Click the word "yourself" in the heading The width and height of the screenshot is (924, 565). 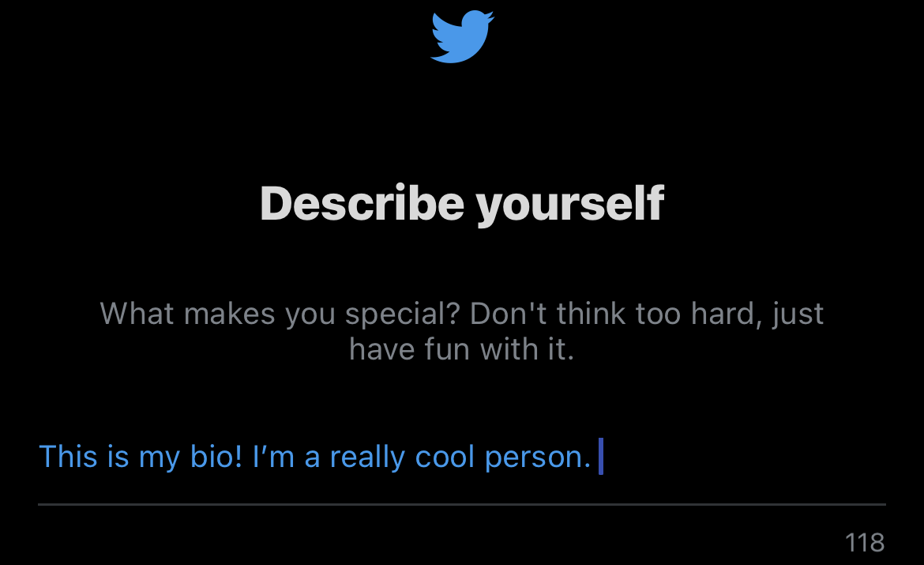click(569, 203)
